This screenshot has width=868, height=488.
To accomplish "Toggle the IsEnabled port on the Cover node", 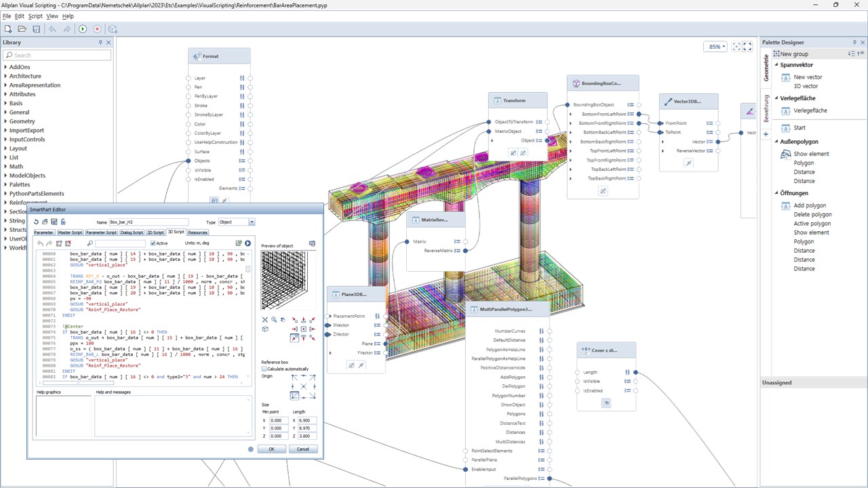I will pos(578,390).
